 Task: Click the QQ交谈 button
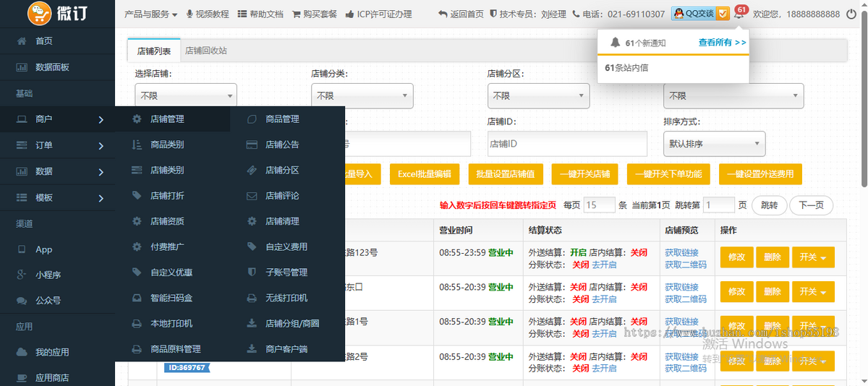(x=693, y=14)
